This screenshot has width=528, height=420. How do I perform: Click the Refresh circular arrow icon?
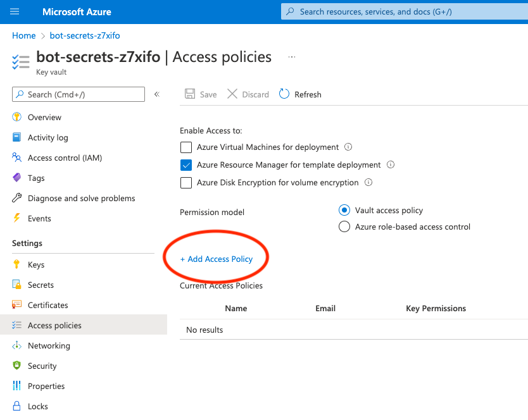click(x=284, y=94)
